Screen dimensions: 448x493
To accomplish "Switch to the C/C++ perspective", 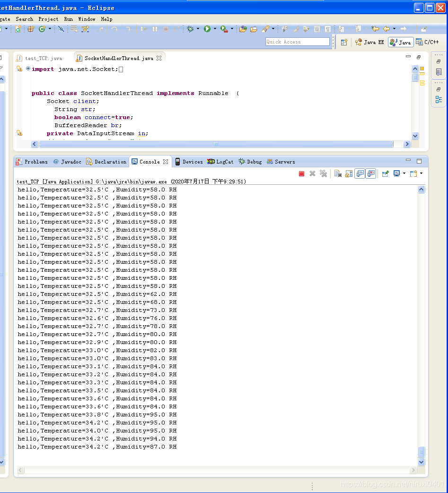I will [427, 42].
